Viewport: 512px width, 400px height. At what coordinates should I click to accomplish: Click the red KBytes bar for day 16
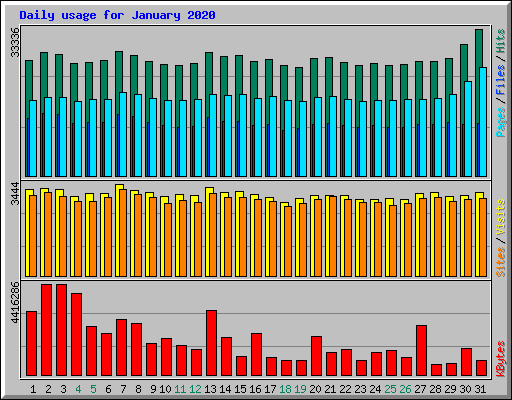256,355
